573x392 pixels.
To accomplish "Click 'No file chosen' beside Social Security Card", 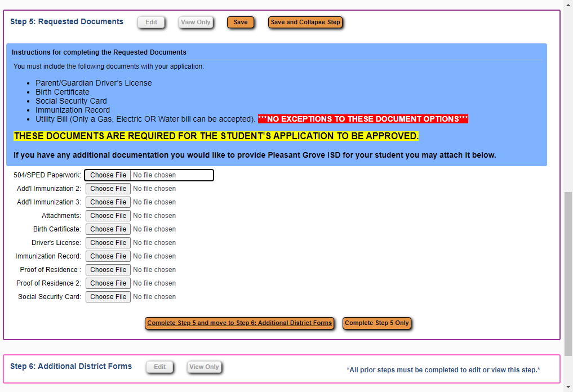I will pyautogui.click(x=154, y=297).
